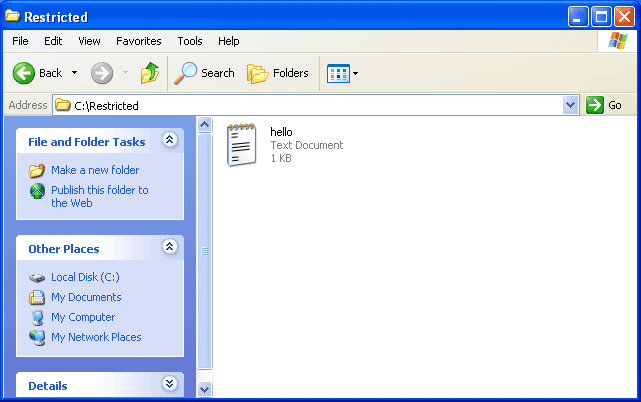Open Search with the magnifier icon
The image size is (641, 402).
pos(186,73)
